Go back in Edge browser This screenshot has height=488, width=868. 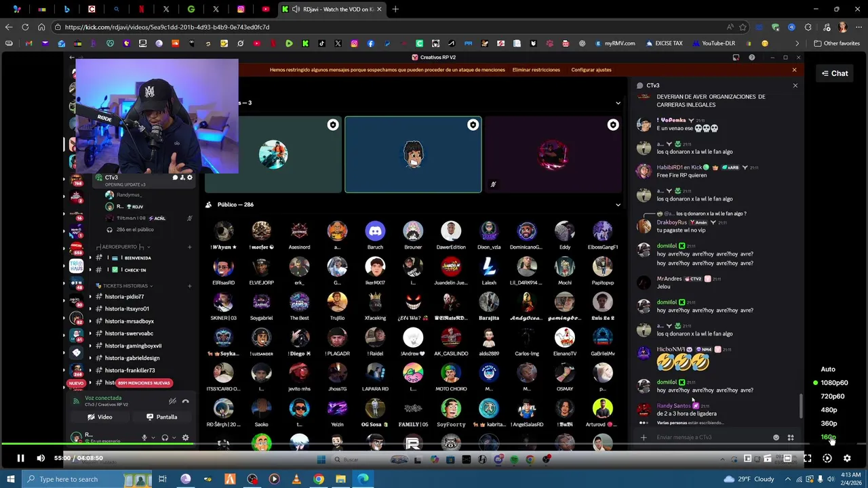8,27
